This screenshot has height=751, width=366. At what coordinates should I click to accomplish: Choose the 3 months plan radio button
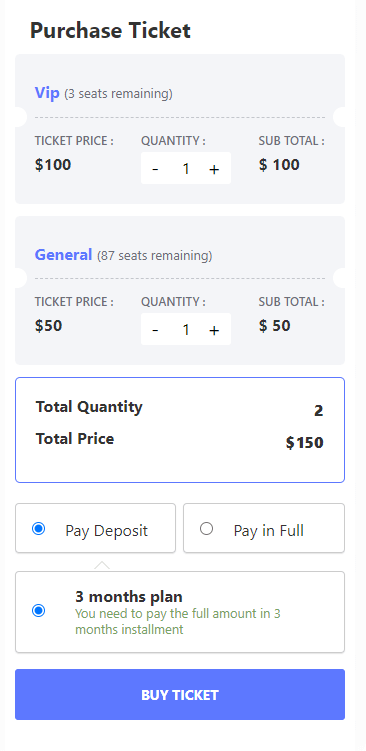pos(38,611)
